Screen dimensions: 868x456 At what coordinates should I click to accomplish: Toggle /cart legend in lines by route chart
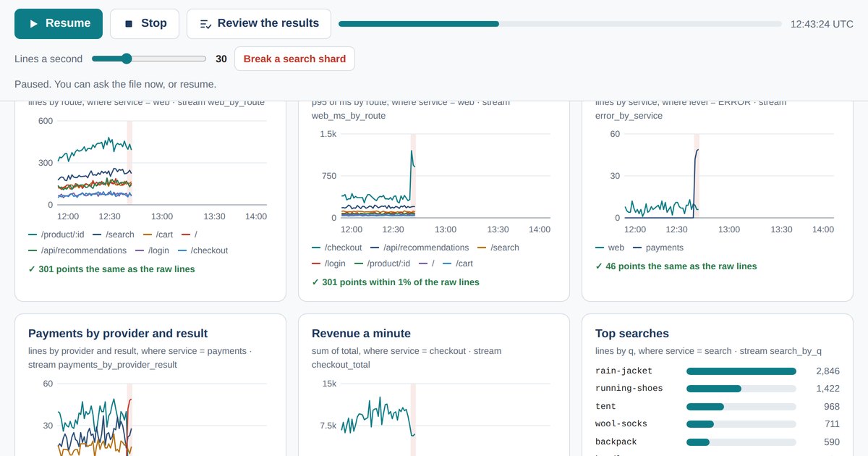(x=158, y=235)
